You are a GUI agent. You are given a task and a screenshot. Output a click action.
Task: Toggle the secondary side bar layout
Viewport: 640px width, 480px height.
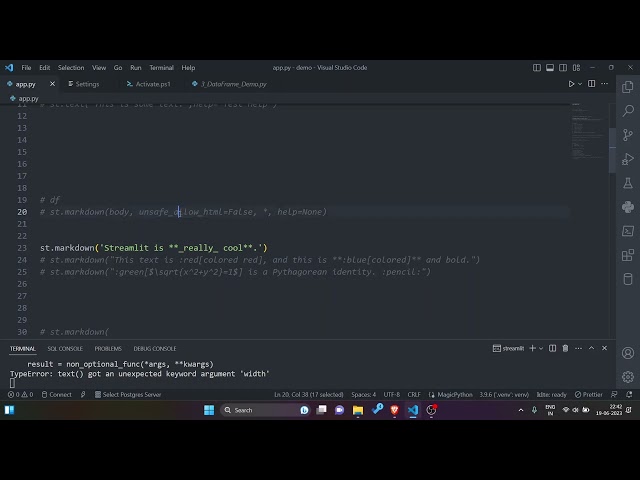click(563, 68)
